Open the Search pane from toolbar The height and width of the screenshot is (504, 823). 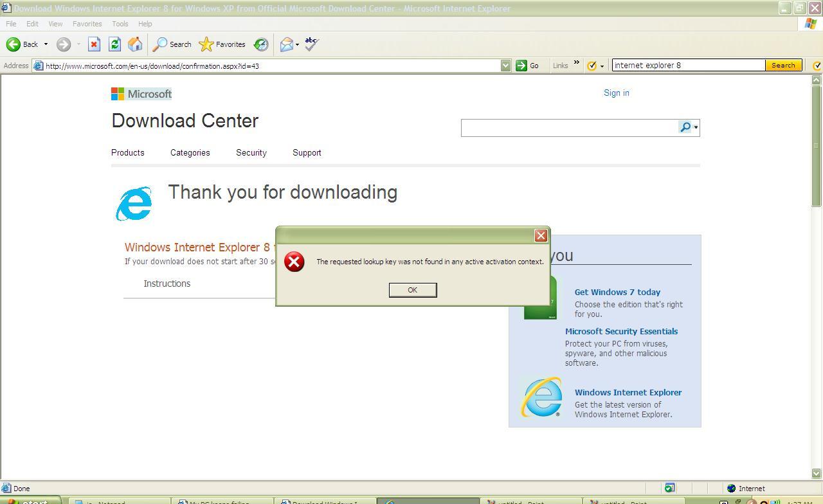(x=172, y=44)
